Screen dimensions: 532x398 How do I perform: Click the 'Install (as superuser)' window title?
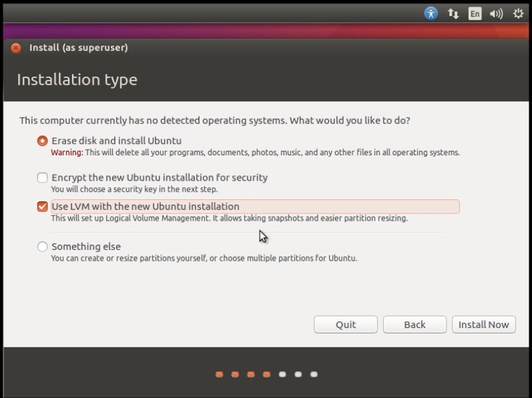(x=79, y=47)
